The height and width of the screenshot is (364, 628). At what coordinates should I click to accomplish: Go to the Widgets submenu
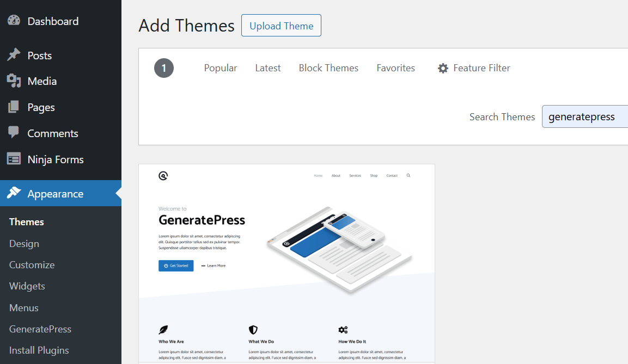[x=27, y=286]
